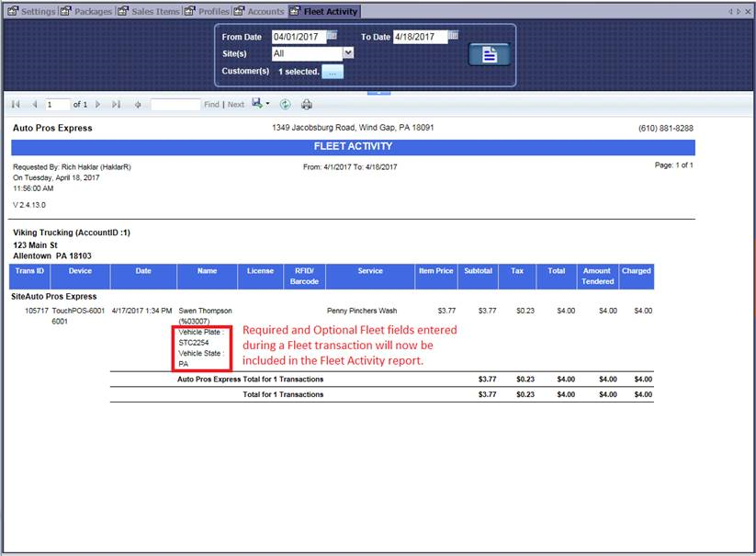The width and height of the screenshot is (756, 556).
Task: Click the Viking Trucking account heading
Action: click(72, 233)
